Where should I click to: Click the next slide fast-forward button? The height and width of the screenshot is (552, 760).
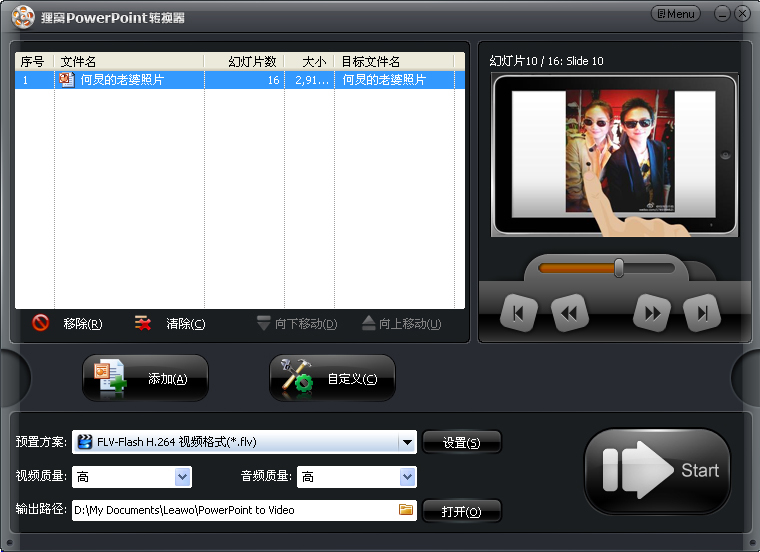(x=652, y=313)
